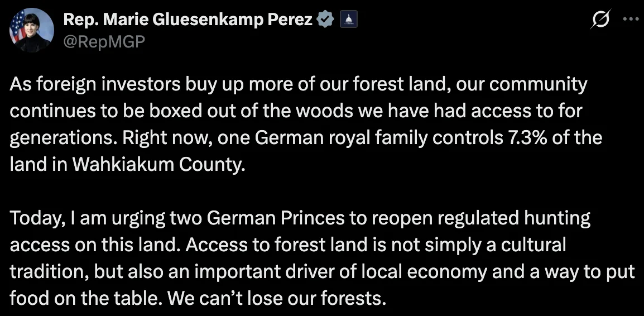Click the Capitol government affiliation badge
The image size is (644, 316).
point(348,20)
